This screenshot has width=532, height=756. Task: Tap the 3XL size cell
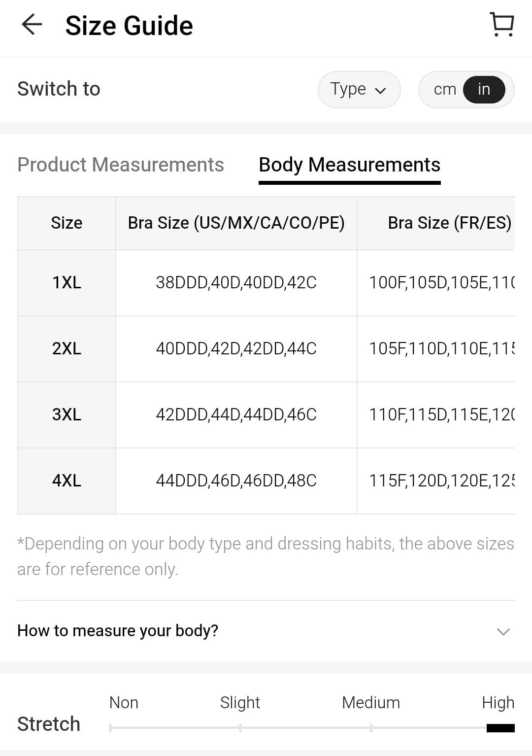[x=66, y=414]
